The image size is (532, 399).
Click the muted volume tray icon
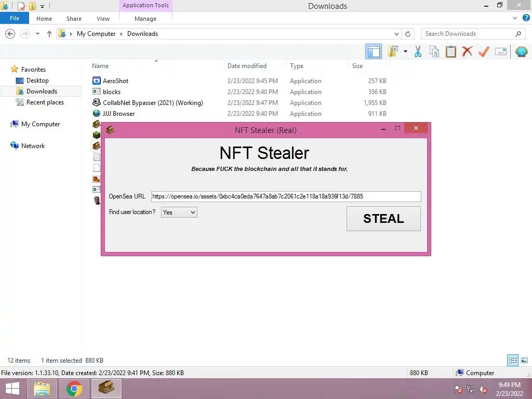[x=483, y=390]
